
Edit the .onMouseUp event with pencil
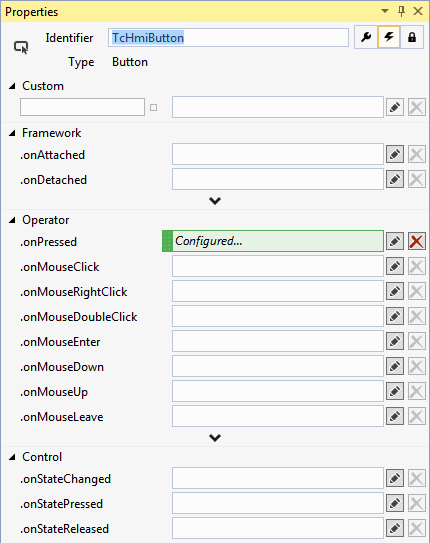[x=395, y=391]
